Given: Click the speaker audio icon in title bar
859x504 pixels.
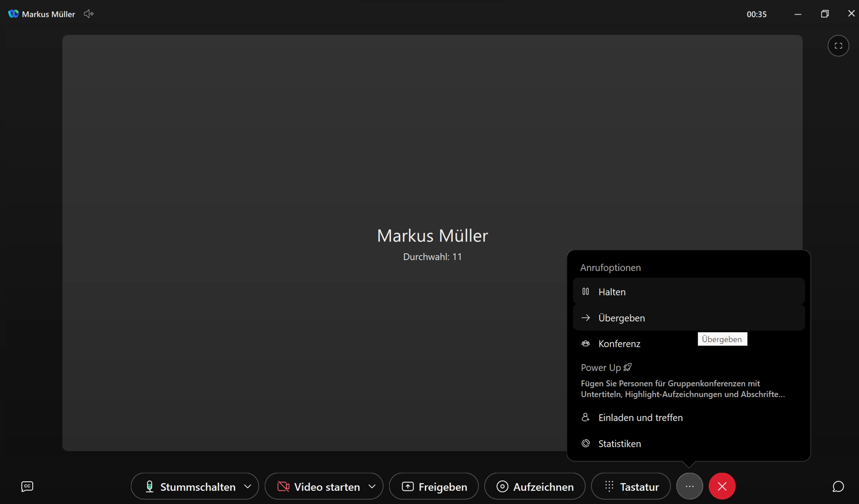Looking at the screenshot, I should 88,14.
